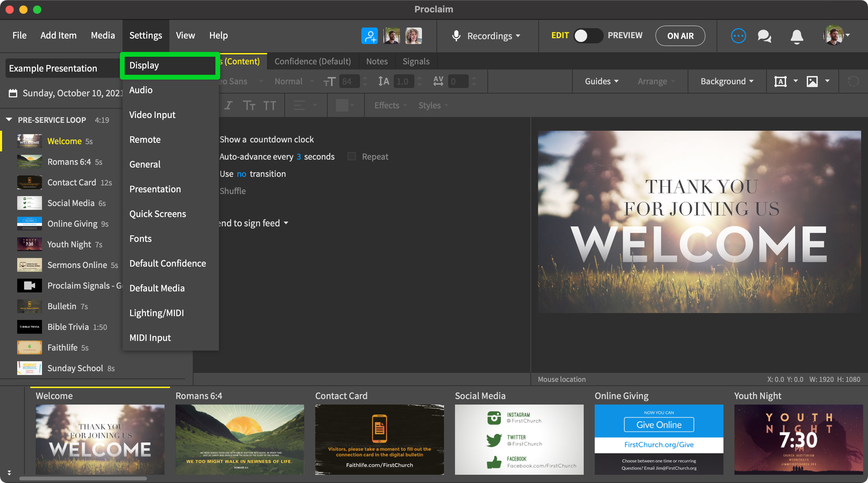The height and width of the screenshot is (483, 868).
Task: Apply small caps formatting
Action: [x=249, y=105]
